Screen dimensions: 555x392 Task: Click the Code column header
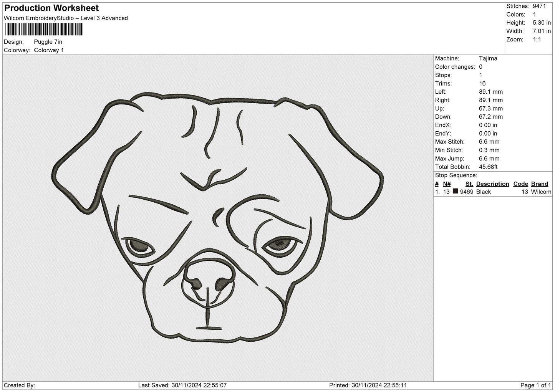point(521,184)
